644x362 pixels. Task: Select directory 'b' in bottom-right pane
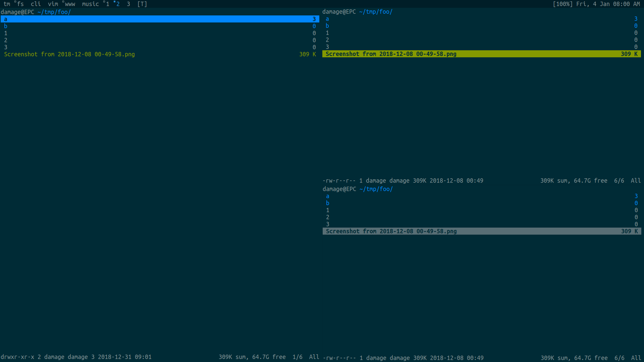(328, 203)
